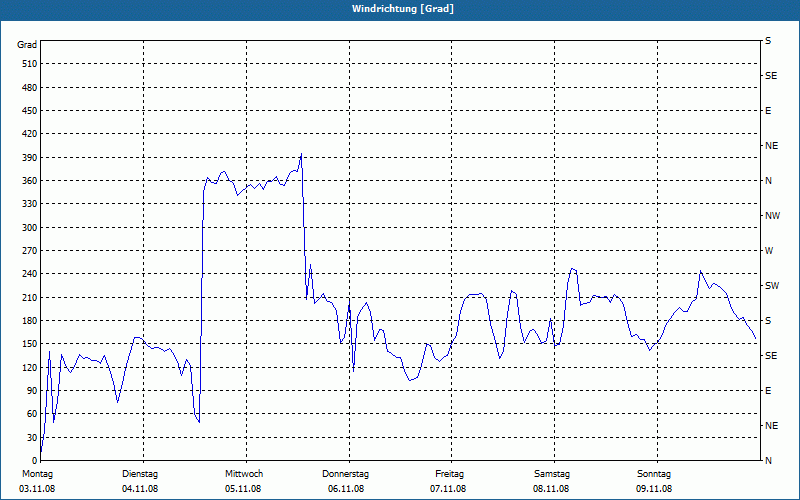Viewport: 800px width, 500px height.
Task: Select the NE compass label near 390
Action: pyautogui.click(x=771, y=146)
